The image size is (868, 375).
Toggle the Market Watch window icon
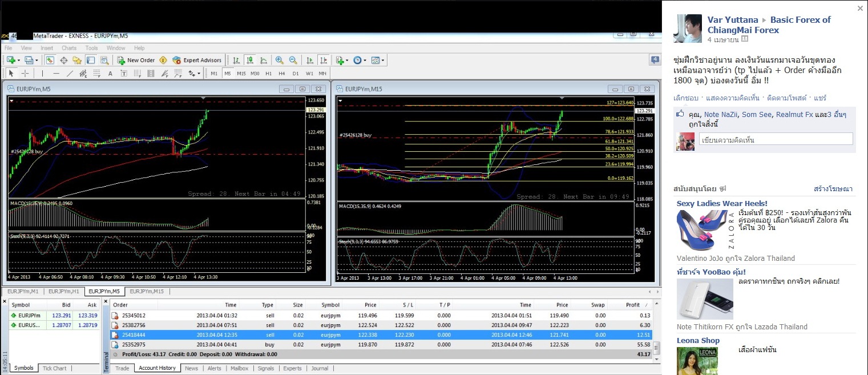pos(50,60)
